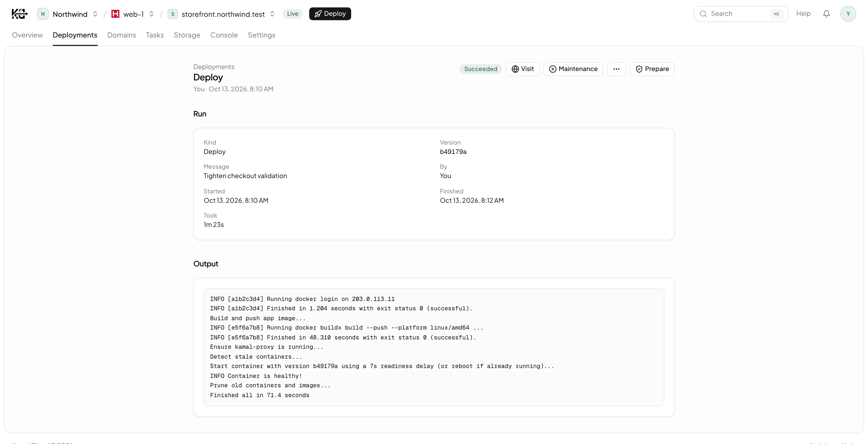868x444 pixels.
Task: Open the three-dots more actions menu
Action: coord(616,69)
